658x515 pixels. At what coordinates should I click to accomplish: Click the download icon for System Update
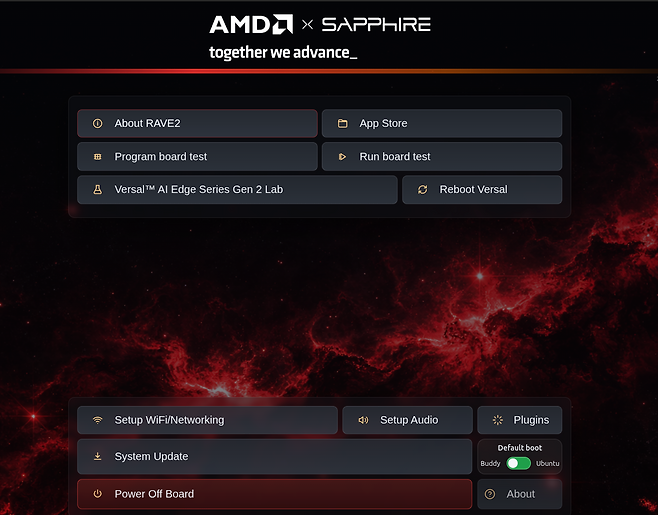(x=97, y=456)
